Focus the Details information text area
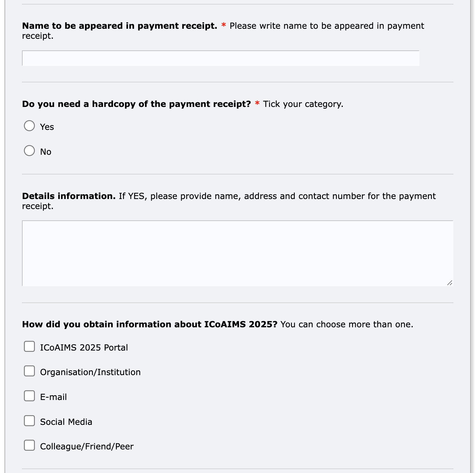This screenshot has width=476, height=473. click(x=238, y=253)
